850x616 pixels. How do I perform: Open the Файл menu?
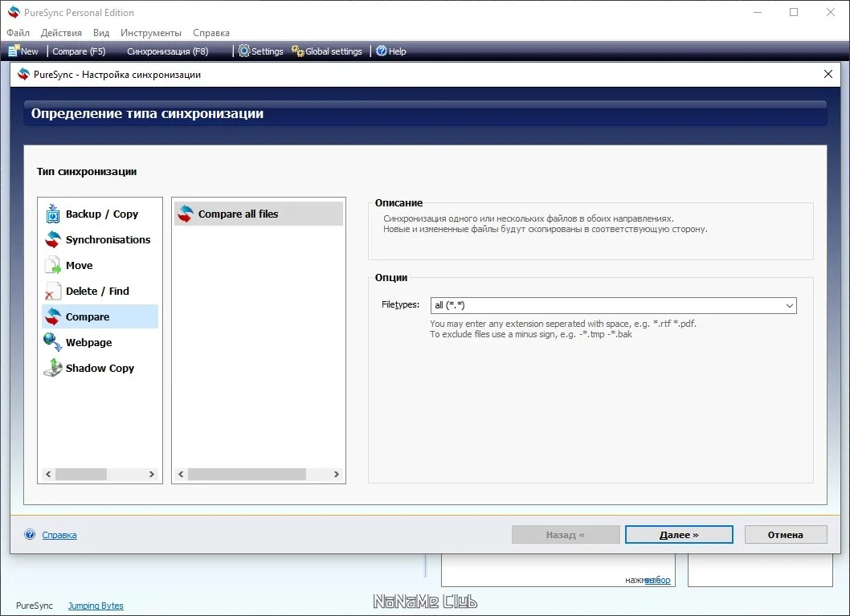(x=18, y=33)
